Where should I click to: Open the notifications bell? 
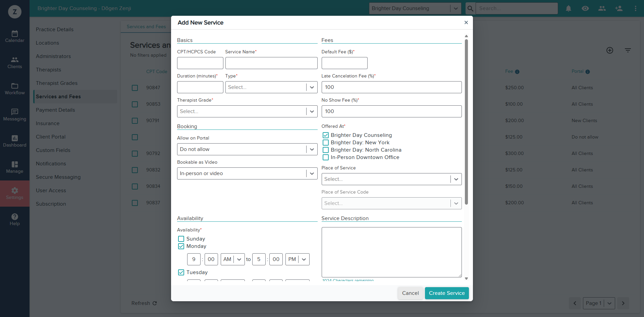click(x=569, y=8)
